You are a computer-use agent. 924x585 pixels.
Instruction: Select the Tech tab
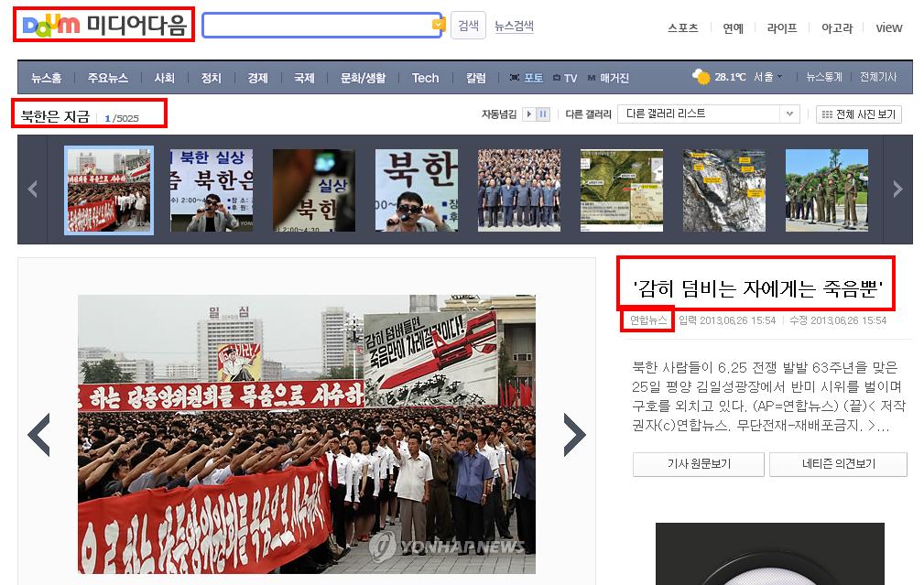tap(426, 78)
